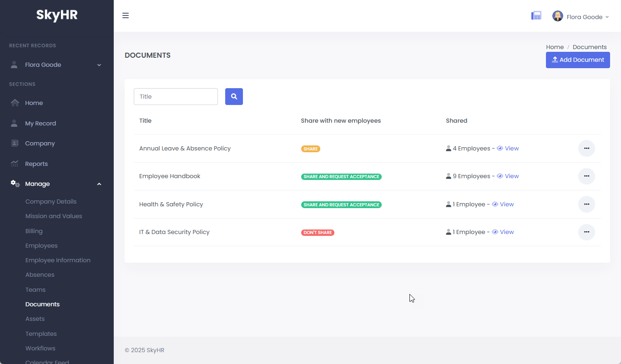The height and width of the screenshot is (364, 621).
Task: Click the My Record person icon
Action: [x=15, y=123]
